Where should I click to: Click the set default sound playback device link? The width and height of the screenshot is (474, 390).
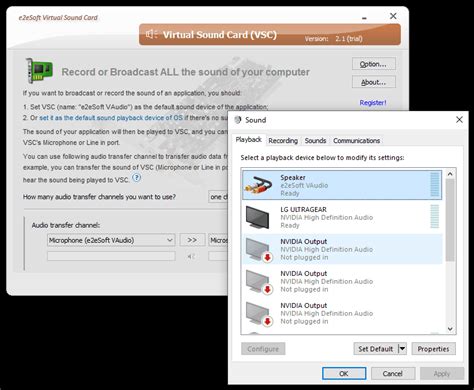point(111,118)
